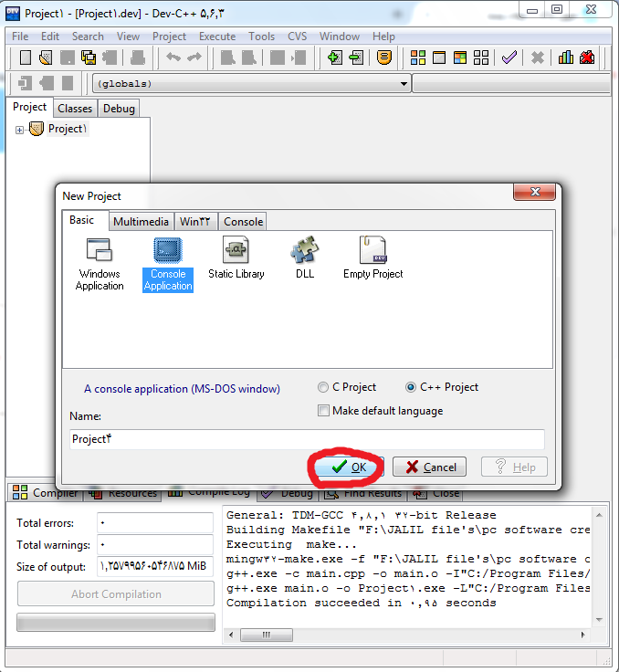The image size is (619, 672).
Task: Click the compilation progress bar
Action: coord(116,623)
